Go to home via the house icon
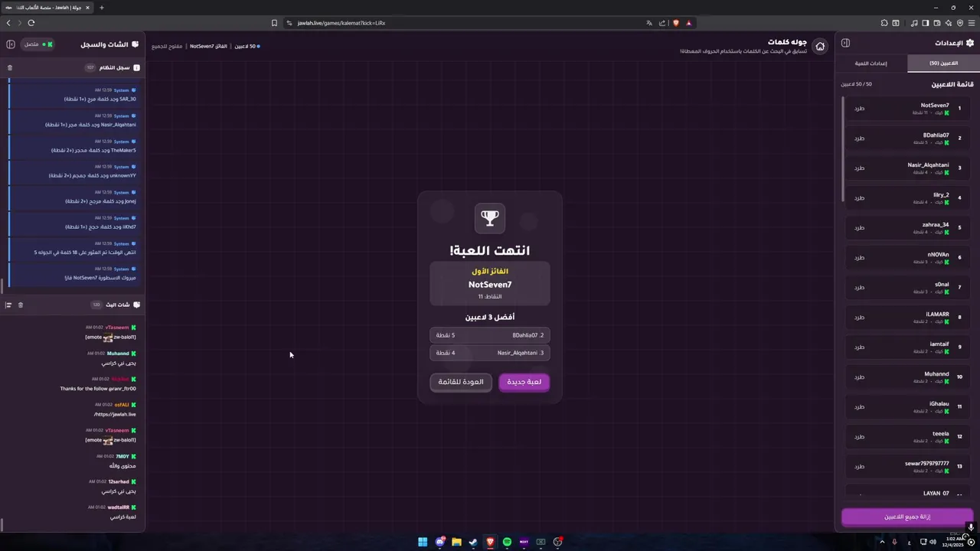 pyautogui.click(x=820, y=46)
